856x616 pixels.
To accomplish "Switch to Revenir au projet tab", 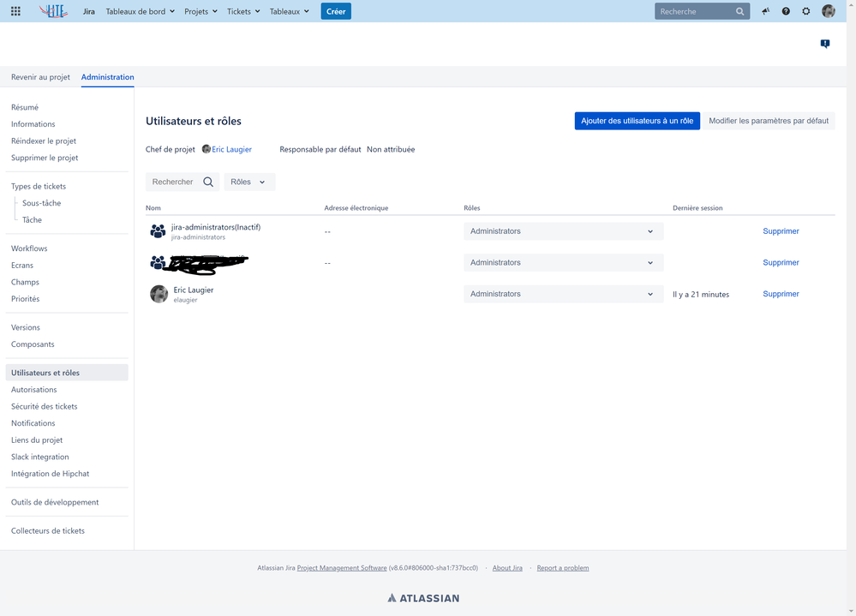I will (40, 77).
